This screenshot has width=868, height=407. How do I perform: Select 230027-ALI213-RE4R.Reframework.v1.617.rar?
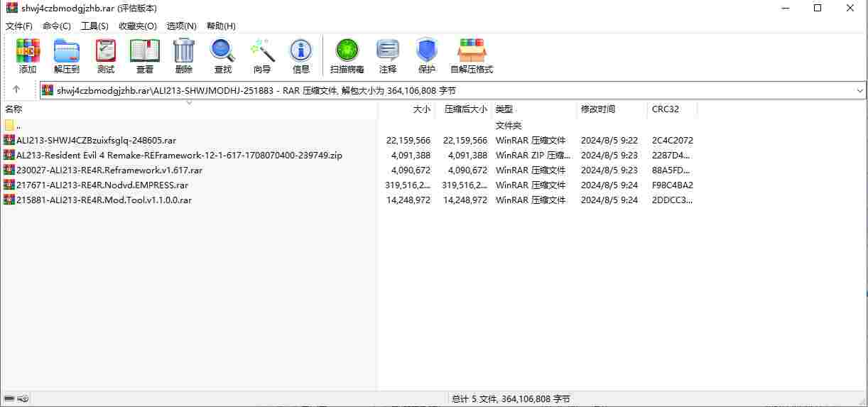(x=109, y=170)
